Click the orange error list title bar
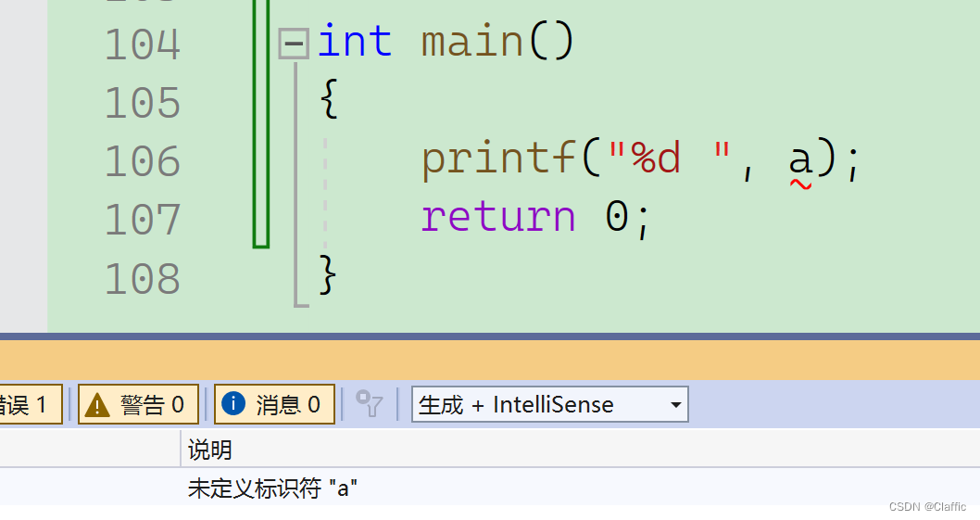The width and height of the screenshot is (980, 520). (490, 360)
